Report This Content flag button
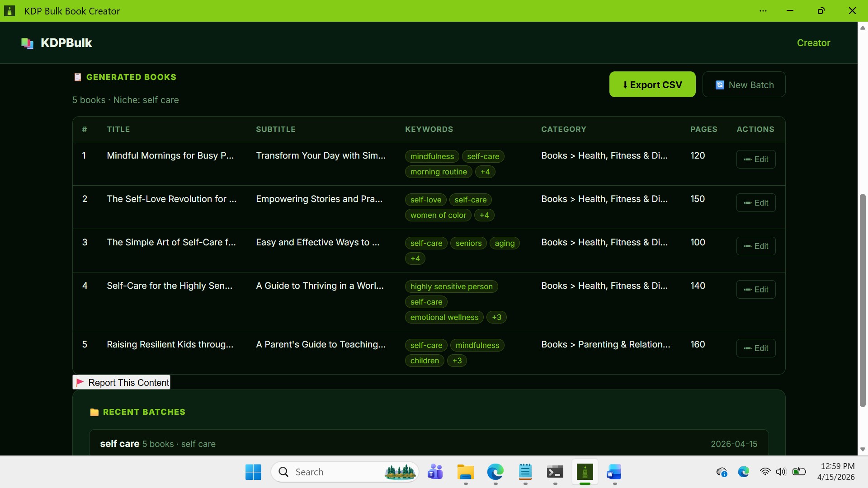 pos(121,382)
